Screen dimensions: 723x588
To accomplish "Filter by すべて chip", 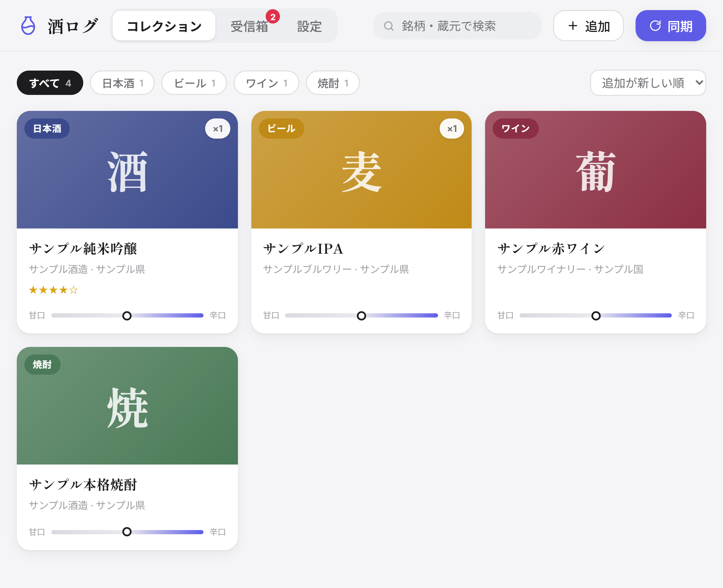I will (50, 83).
